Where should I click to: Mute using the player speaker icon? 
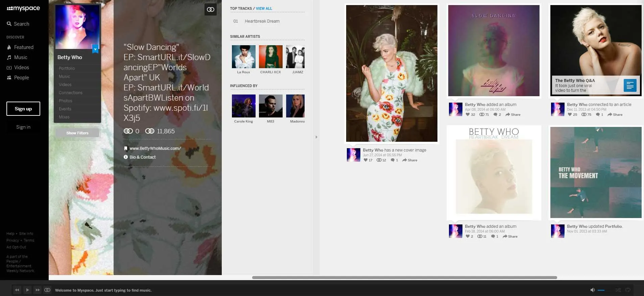click(x=592, y=290)
